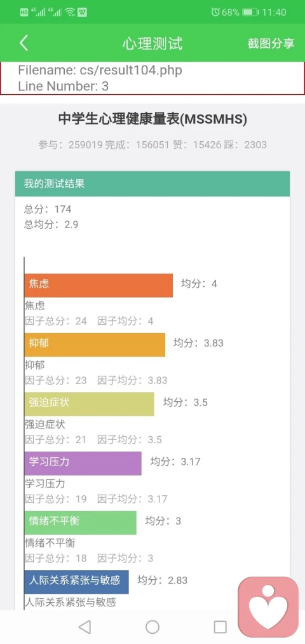Viewport: 305px width, 644px height.
Task: Tap 截图分享 share screenshot button
Action: coord(271,43)
